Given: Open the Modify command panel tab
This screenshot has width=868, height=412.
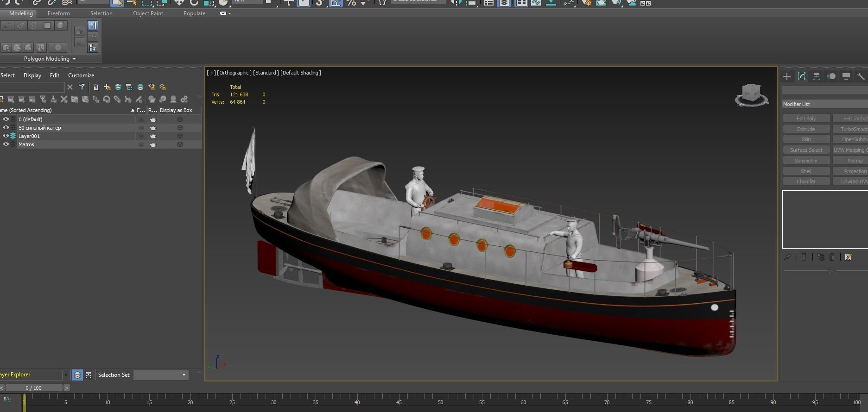Looking at the screenshot, I should pyautogui.click(x=802, y=76).
